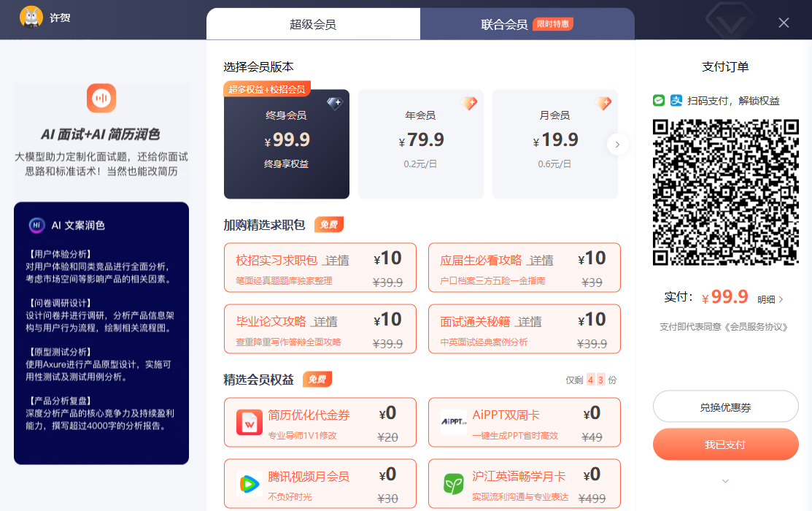The width and height of the screenshot is (812, 511).
Task: Click the AI 文案润色 feature card
Action: tap(101, 333)
